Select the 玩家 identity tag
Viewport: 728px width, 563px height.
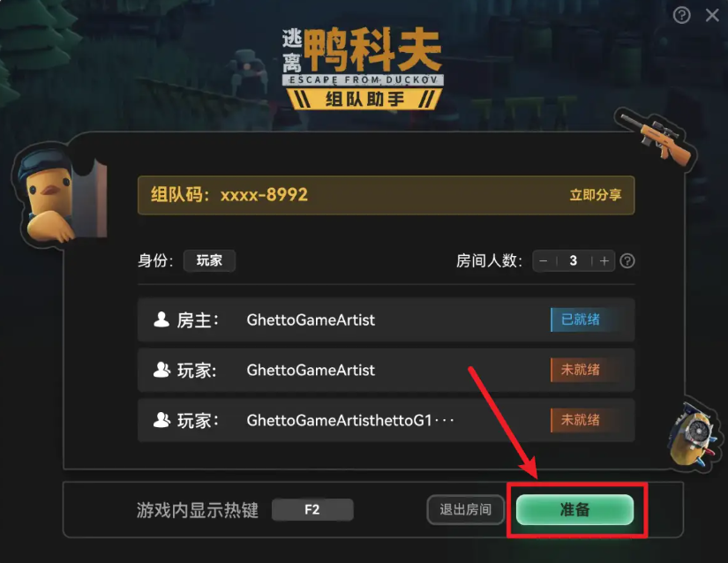tap(209, 260)
